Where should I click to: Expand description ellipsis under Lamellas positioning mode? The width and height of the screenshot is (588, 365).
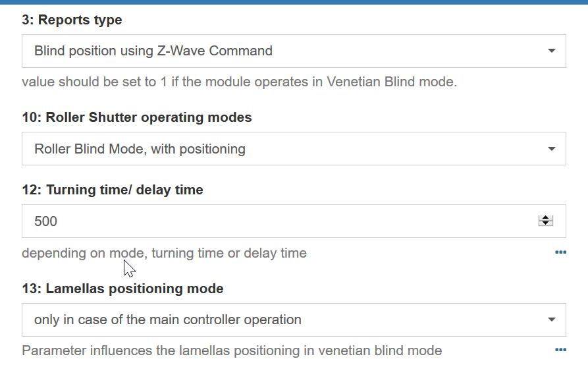coord(560,350)
